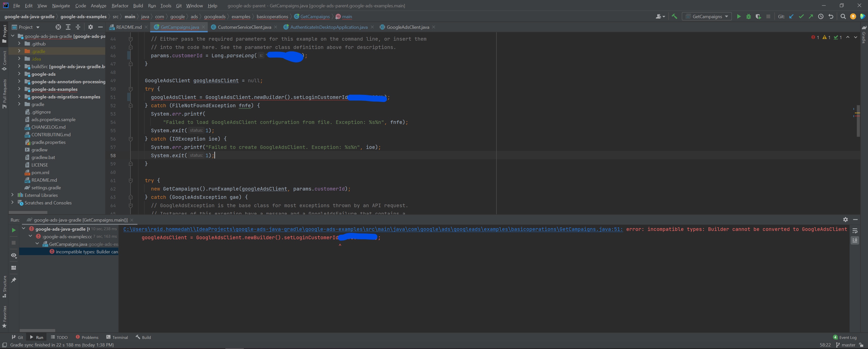Commit changes with the green checkmark icon
Image resolution: width=868 pixels, height=349 pixels.
[x=802, y=16]
